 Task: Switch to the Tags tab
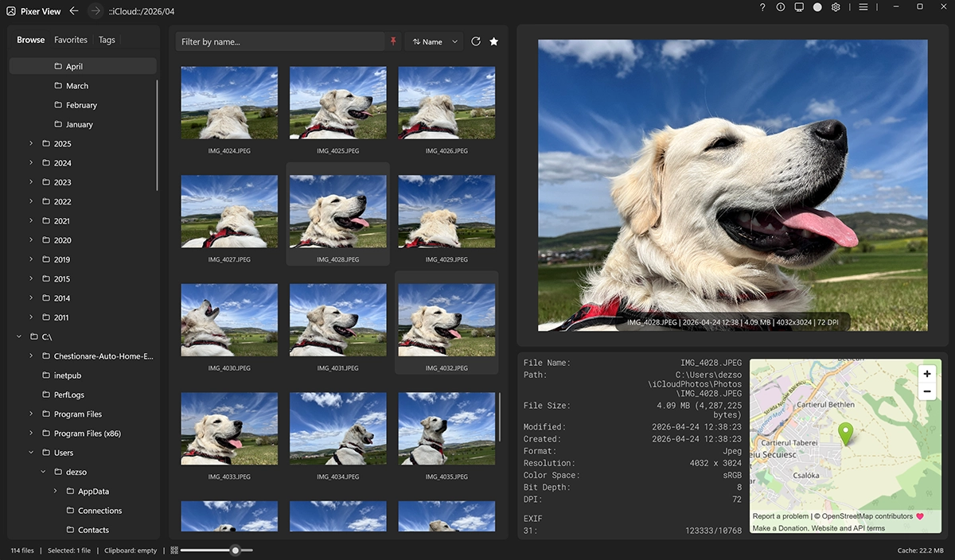tap(107, 40)
